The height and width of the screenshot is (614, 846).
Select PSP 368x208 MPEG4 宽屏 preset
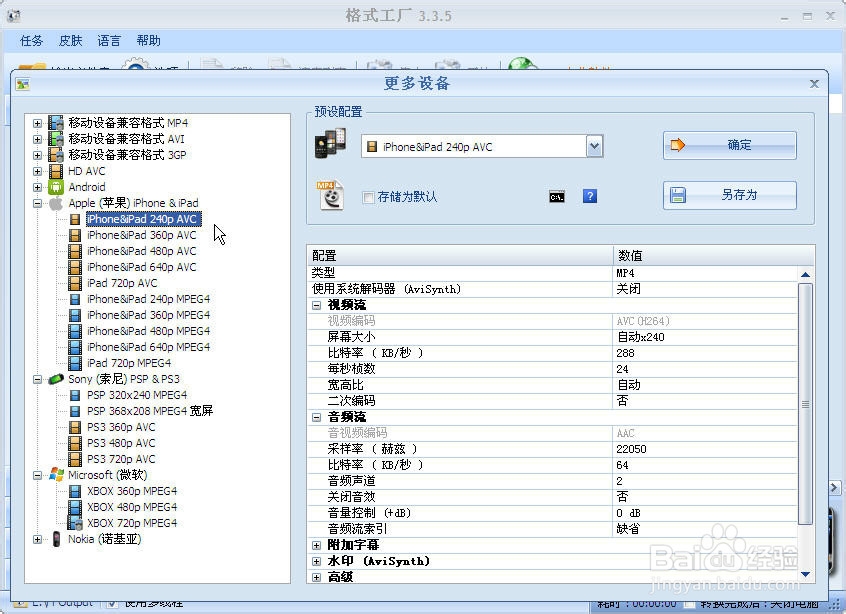click(x=150, y=411)
